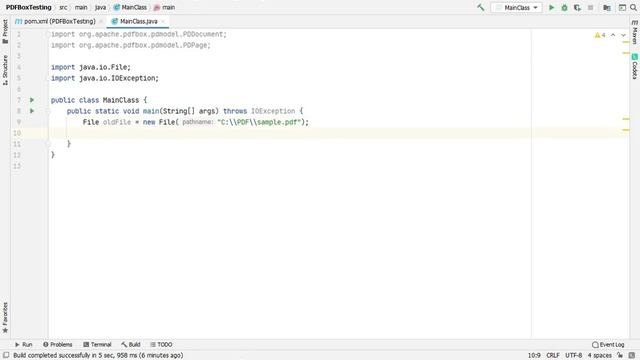Click the read-only lock icon in status bar
The width and height of the screenshot is (640, 360).
pos(620,356)
